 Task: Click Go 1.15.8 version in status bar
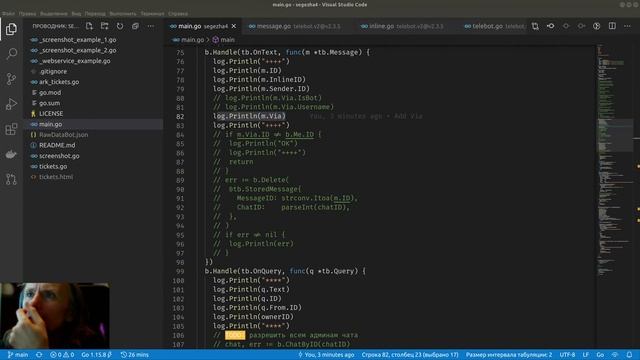pyautogui.click(x=97, y=355)
